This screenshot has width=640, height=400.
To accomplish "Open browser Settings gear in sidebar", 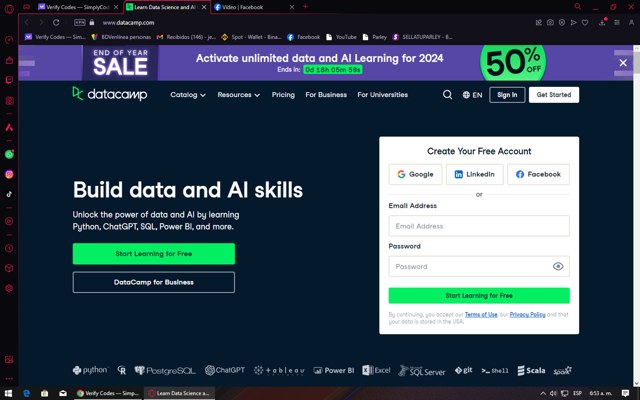I will [x=9, y=288].
